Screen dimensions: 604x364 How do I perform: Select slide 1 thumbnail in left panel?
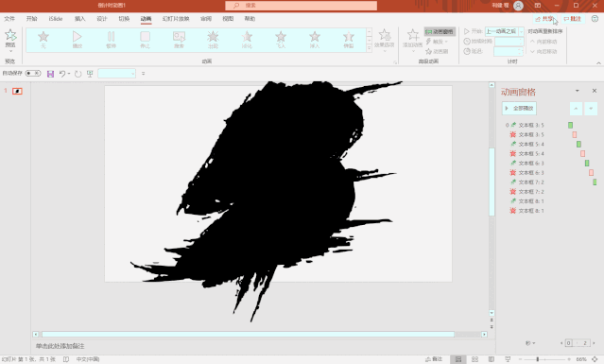[17, 91]
